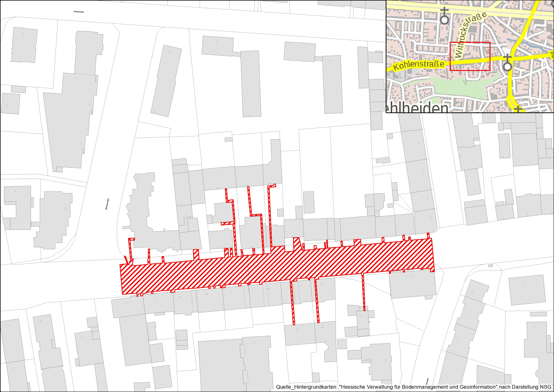
Task: Click the Kohlenstraße label in overview inset
Action: [x=419, y=65]
